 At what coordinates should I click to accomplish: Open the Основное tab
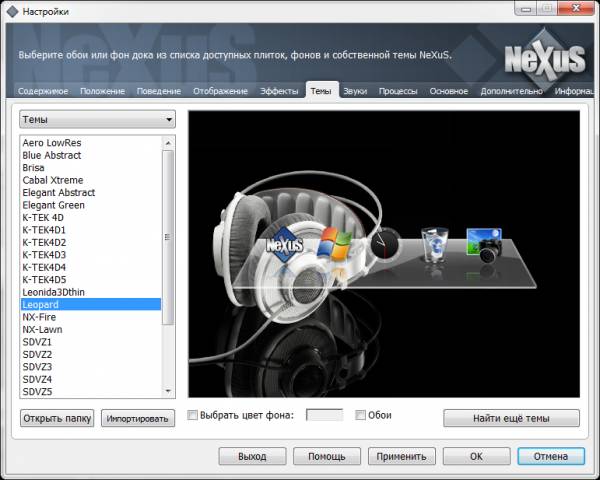click(x=449, y=91)
